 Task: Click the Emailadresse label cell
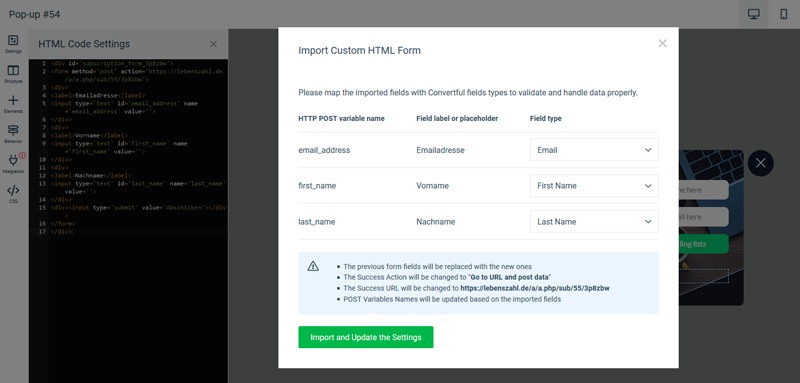tap(440, 150)
